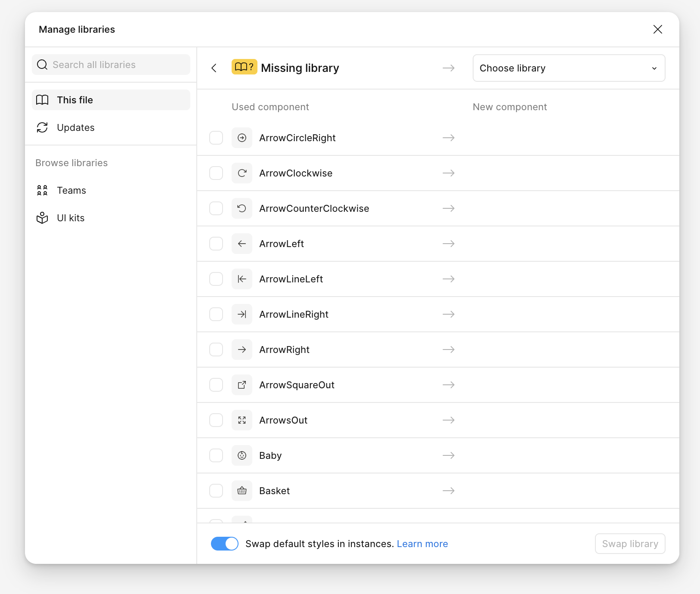Click the ArrowSquareOut component icon
The width and height of the screenshot is (700, 594).
(242, 385)
